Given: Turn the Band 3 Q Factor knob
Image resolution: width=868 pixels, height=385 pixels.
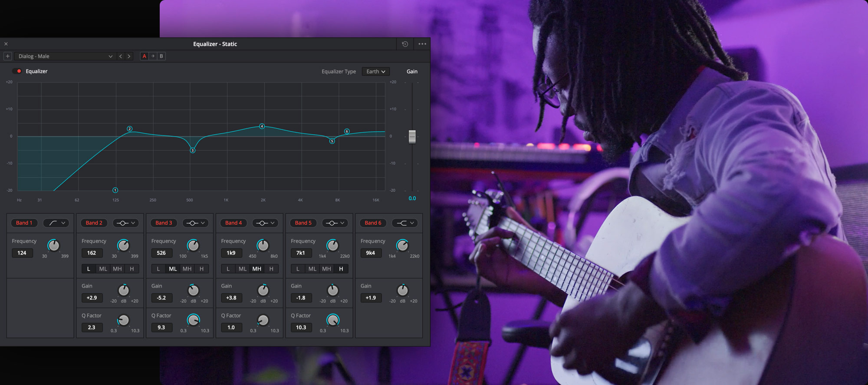Looking at the screenshot, I should [x=193, y=320].
